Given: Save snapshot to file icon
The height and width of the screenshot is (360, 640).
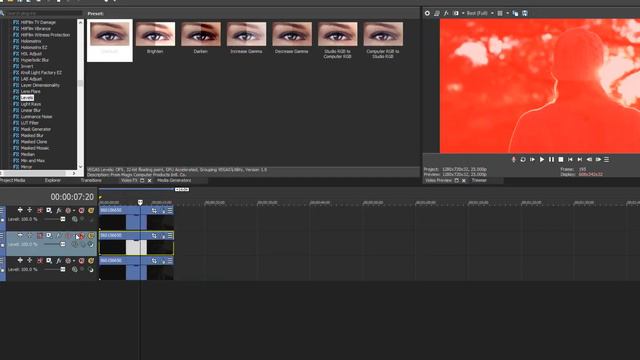Looking at the screenshot, I should (x=525, y=13).
